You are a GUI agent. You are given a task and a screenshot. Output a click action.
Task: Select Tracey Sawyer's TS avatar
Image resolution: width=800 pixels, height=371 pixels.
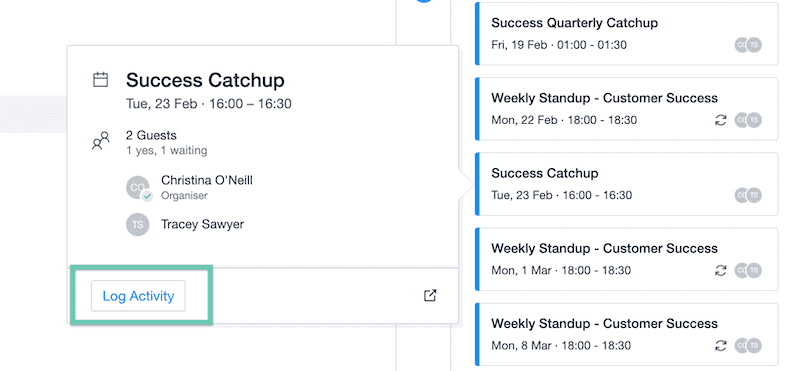click(x=138, y=225)
